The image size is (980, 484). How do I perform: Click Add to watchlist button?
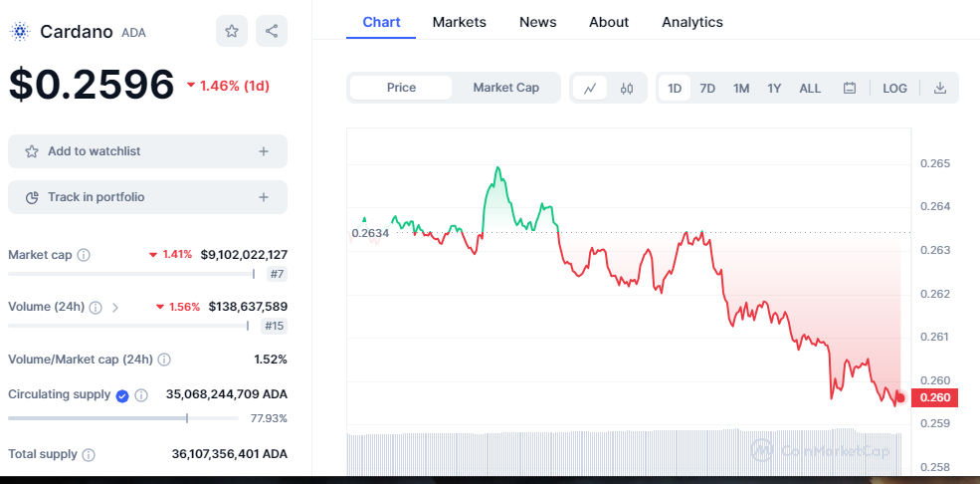147,151
